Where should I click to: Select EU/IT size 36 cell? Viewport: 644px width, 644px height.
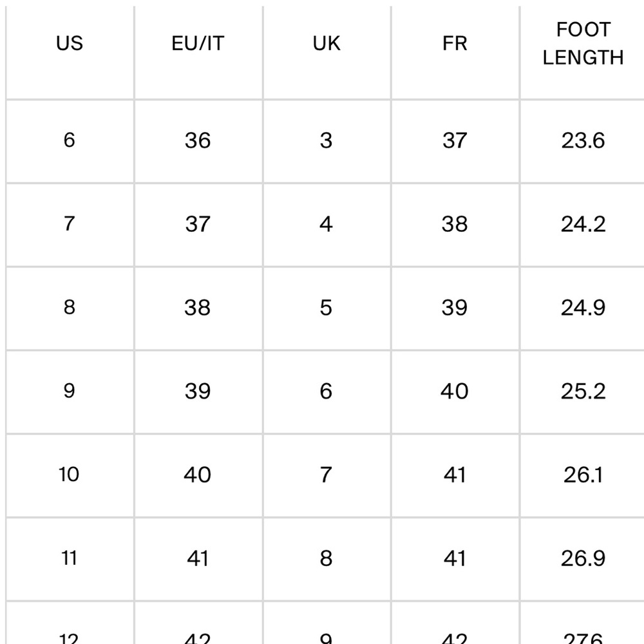198,141
